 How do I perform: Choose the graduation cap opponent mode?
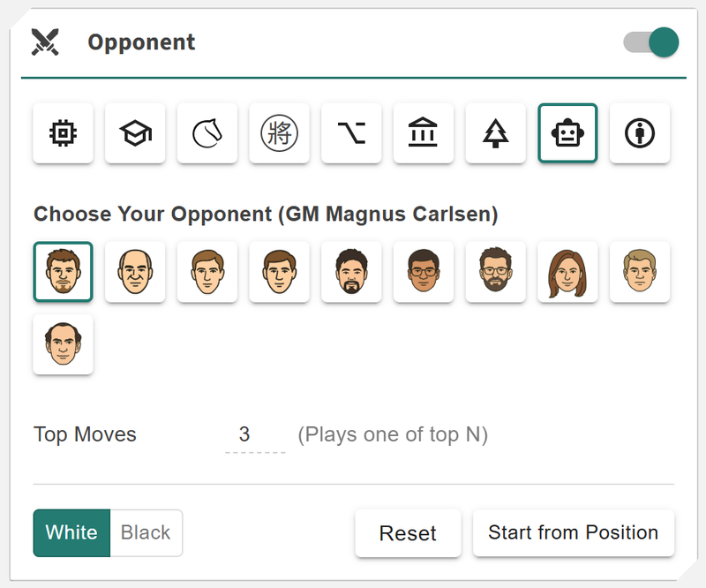pos(135,133)
